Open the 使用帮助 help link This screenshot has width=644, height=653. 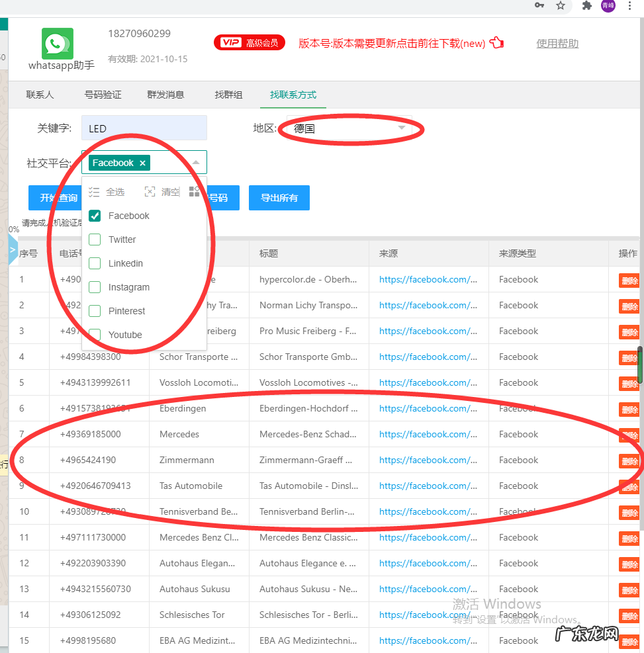(x=557, y=44)
